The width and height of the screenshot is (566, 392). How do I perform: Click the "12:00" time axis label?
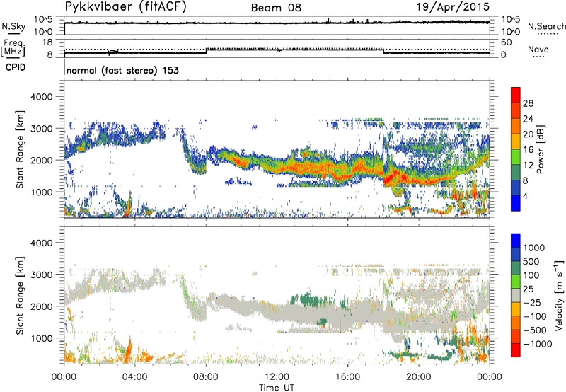tap(277, 377)
